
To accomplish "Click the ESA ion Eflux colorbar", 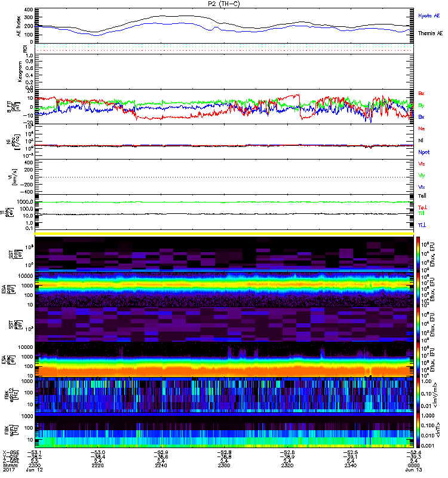I will click(x=418, y=289).
